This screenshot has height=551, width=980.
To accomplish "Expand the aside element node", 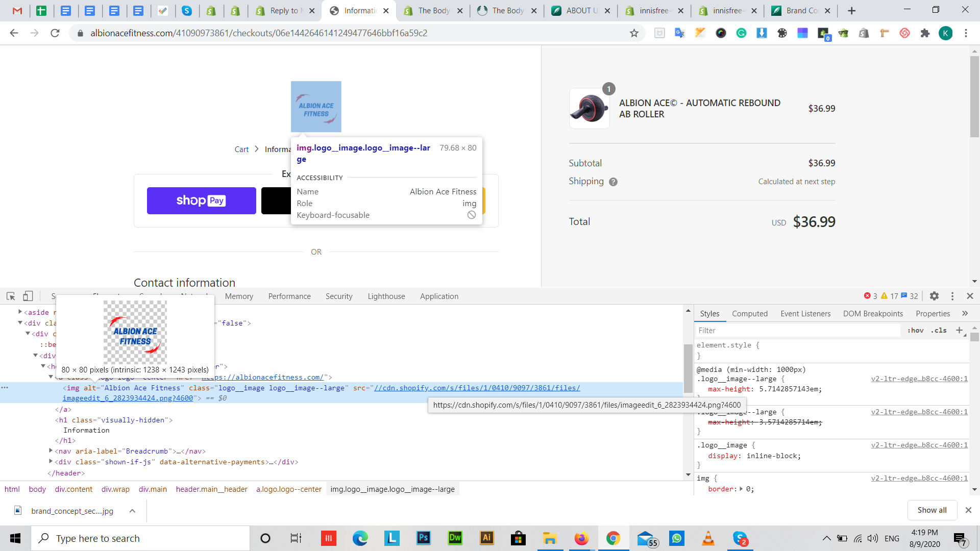I will click(20, 312).
